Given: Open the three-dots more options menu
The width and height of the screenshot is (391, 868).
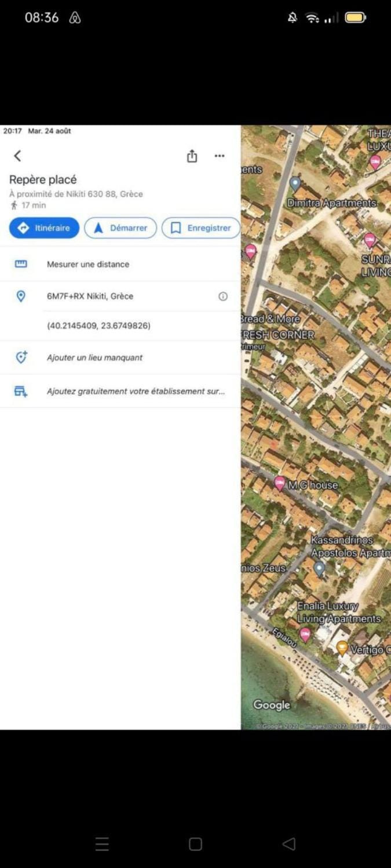Looking at the screenshot, I should (220, 156).
